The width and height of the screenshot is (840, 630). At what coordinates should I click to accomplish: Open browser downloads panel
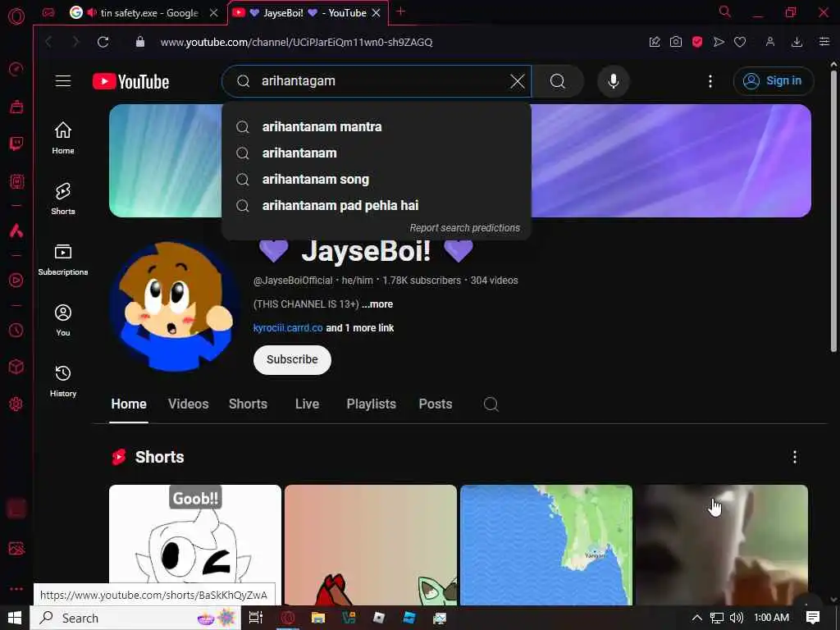pyautogui.click(x=797, y=42)
